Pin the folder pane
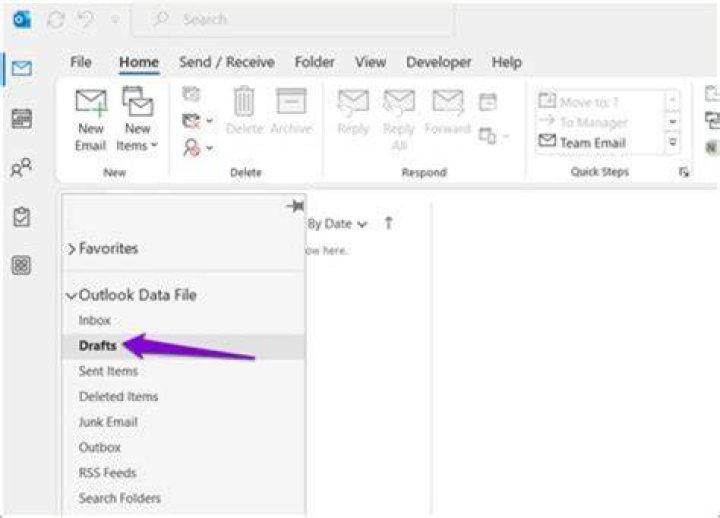This screenshot has height=518, width=720. (x=295, y=206)
